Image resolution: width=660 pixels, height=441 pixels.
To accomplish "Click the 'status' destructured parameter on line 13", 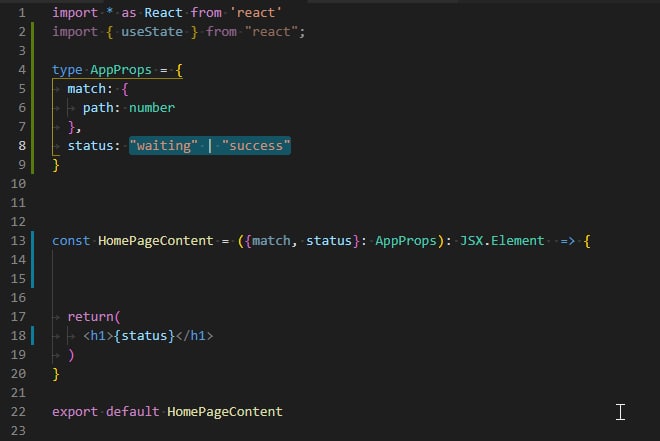I will pos(329,241).
